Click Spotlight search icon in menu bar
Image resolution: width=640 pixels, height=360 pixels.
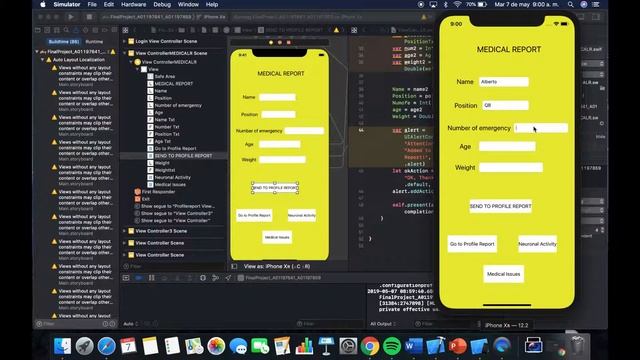click(x=571, y=4)
